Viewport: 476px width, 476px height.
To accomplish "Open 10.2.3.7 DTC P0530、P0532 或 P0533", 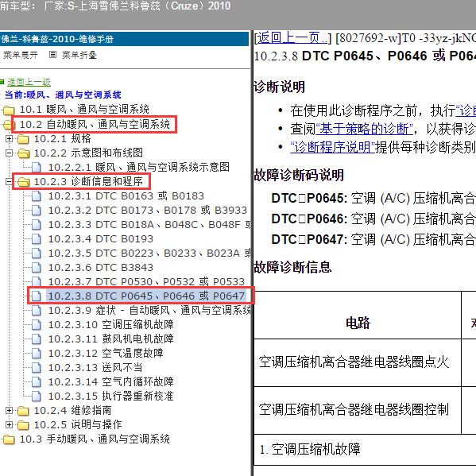I will click(x=146, y=282).
